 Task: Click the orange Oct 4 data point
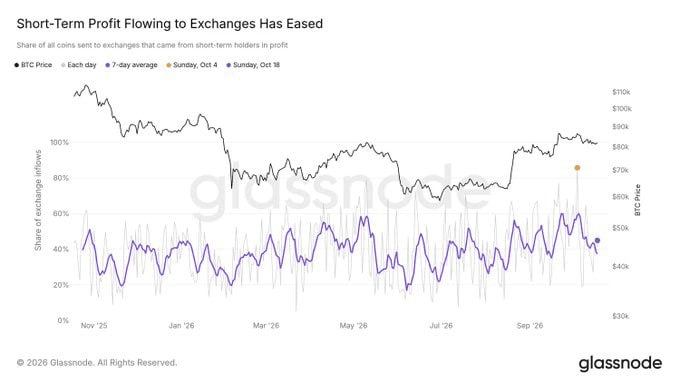click(x=577, y=168)
